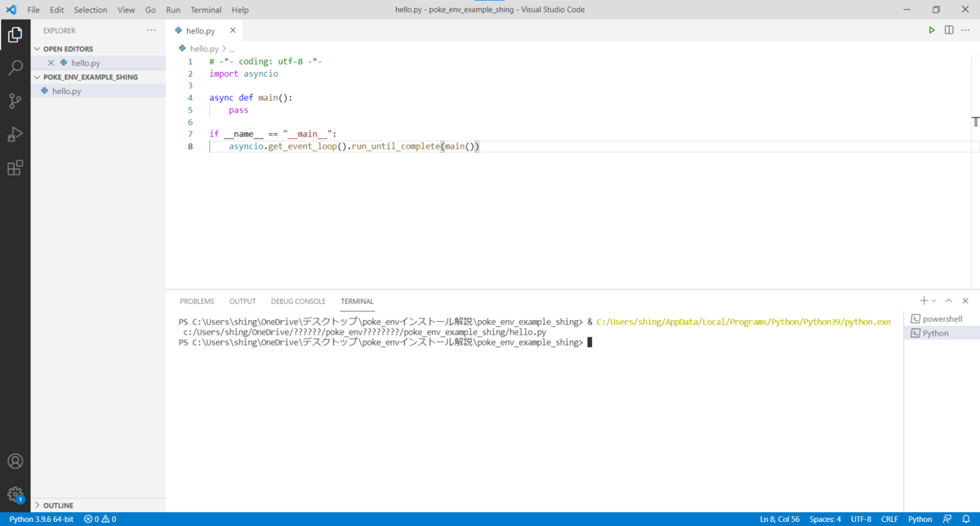Click the notifications bell in status bar

coord(968,519)
